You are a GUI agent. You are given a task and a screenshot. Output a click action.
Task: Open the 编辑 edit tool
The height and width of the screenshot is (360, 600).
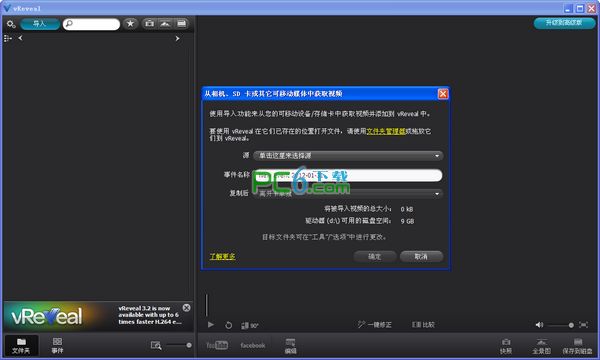[x=291, y=346]
